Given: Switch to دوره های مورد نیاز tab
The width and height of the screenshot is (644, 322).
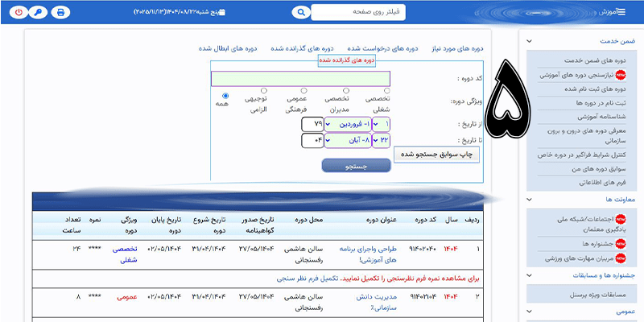Looking at the screenshot, I should pyautogui.click(x=456, y=48).
